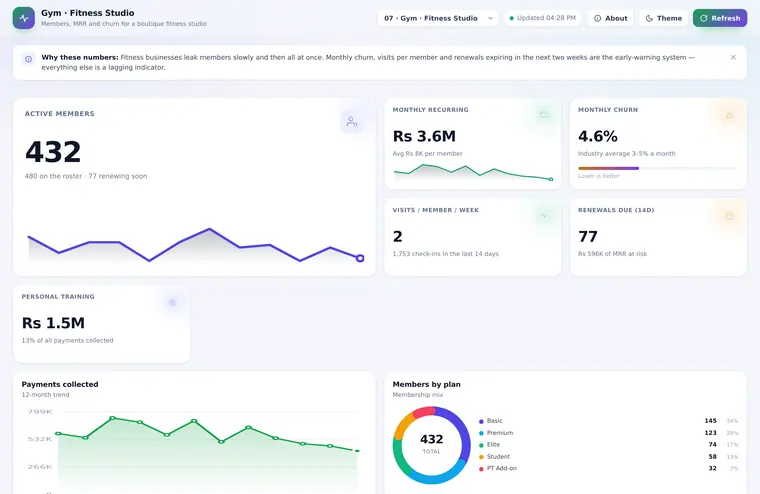Click the '1,753 check-ins in the last 14 days' text
The height and width of the screenshot is (494, 760).
pyautogui.click(x=445, y=254)
